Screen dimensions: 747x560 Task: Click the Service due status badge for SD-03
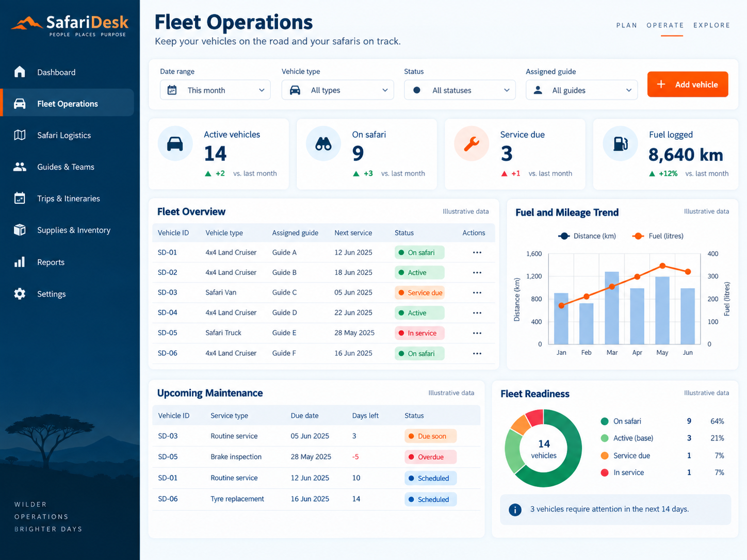(419, 293)
